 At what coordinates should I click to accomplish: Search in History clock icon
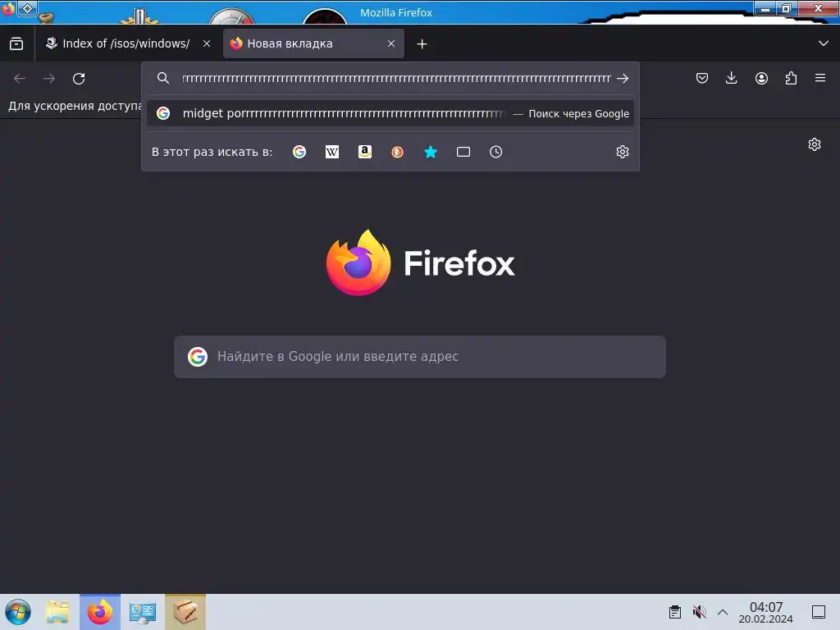(496, 152)
